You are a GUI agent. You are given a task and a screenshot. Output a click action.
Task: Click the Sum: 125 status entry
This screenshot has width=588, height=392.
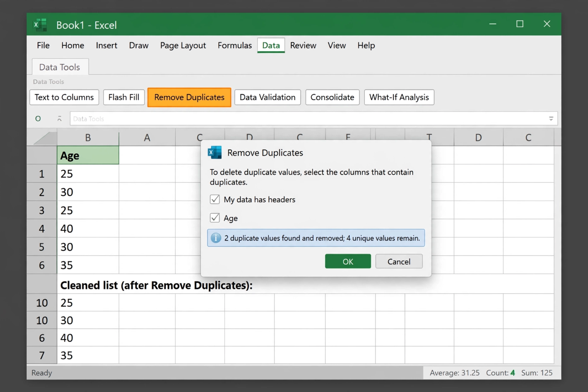click(x=537, y=373)
